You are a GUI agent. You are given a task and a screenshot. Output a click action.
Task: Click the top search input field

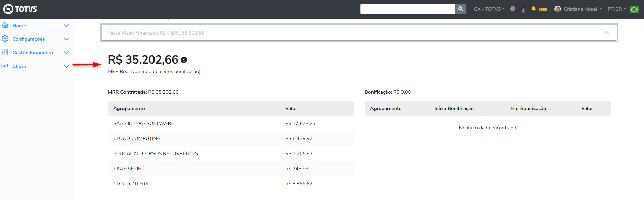click(408, 9)
